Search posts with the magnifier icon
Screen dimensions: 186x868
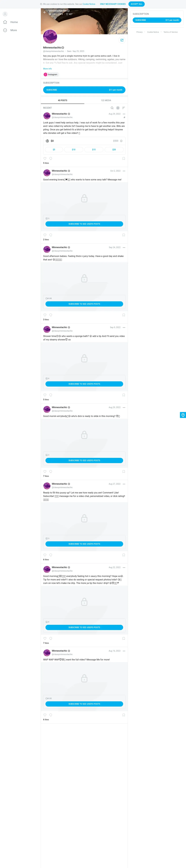coord(112,108)
